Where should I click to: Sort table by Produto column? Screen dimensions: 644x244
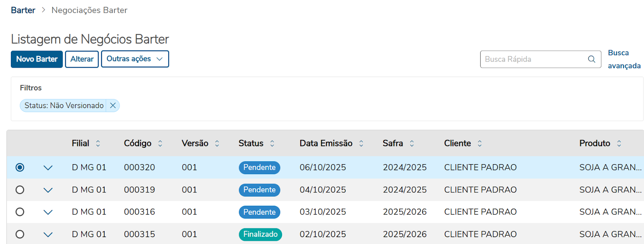[x=619, y=144]
